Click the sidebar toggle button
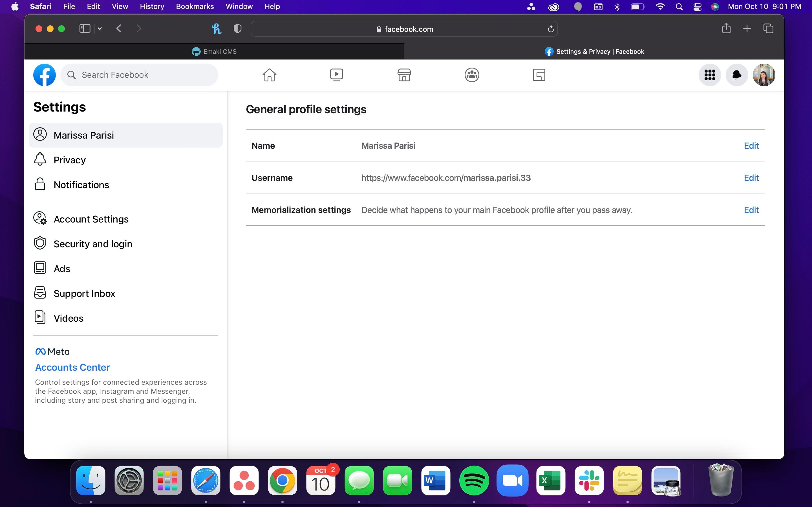 click(x=84, y=28)
